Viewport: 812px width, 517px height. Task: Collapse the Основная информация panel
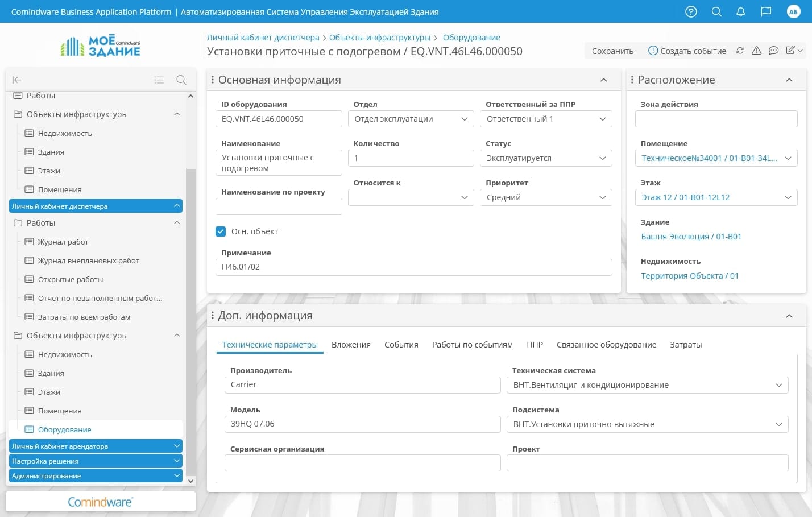603,80
